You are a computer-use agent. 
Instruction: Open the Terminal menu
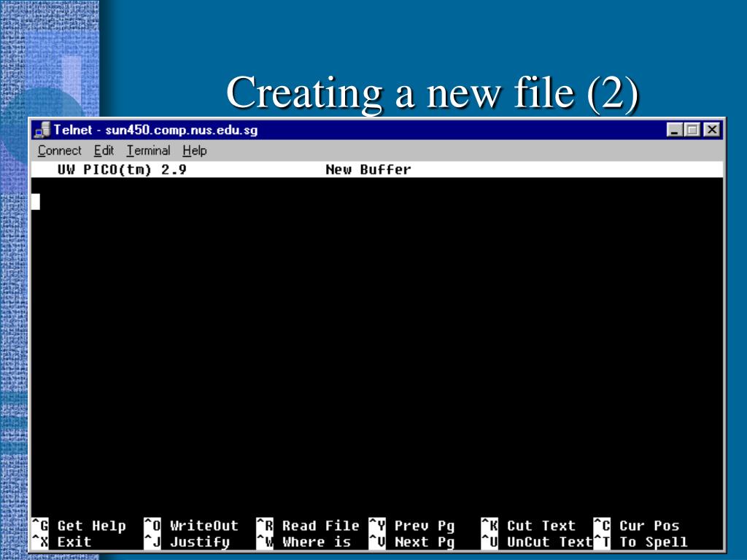[x=148, y=150]
